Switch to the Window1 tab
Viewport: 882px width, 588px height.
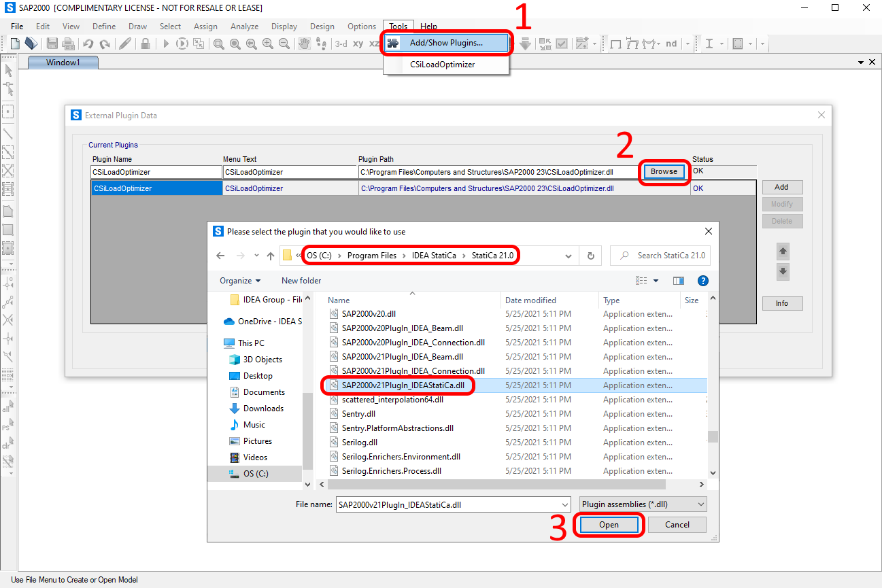pos(63,63)
